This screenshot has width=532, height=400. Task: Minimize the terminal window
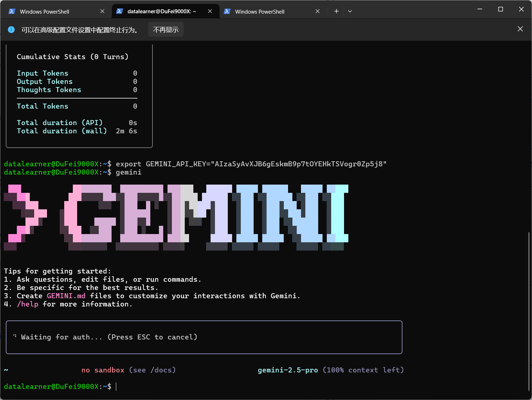point(480,9)
